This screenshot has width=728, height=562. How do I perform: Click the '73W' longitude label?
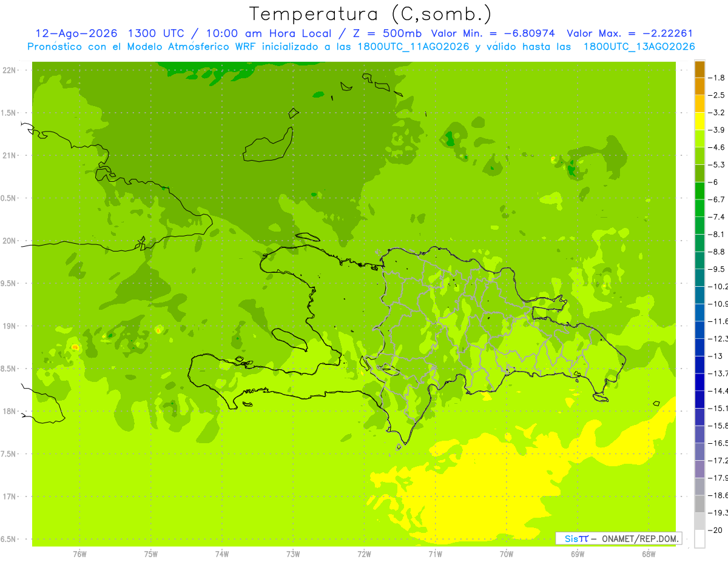pos(293,554)
